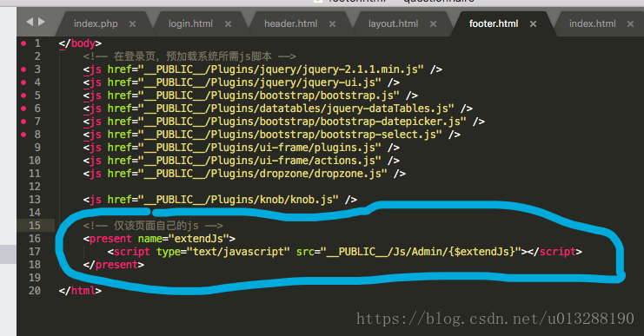644x336 pixels.
Task: Click the bootstrap.js script line
Action: pyautogui.click(x=250, y=96)
